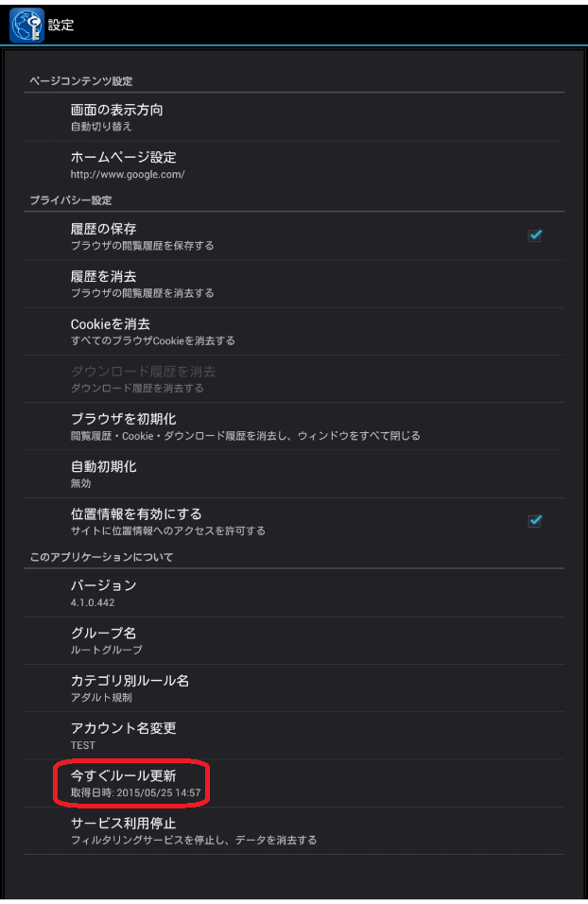
Task: Tap the 設定 title in header
Action: coord(61,25)
